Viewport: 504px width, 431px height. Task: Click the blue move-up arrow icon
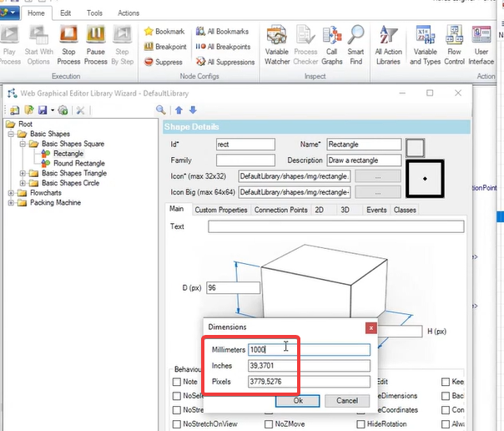point(179,110)
